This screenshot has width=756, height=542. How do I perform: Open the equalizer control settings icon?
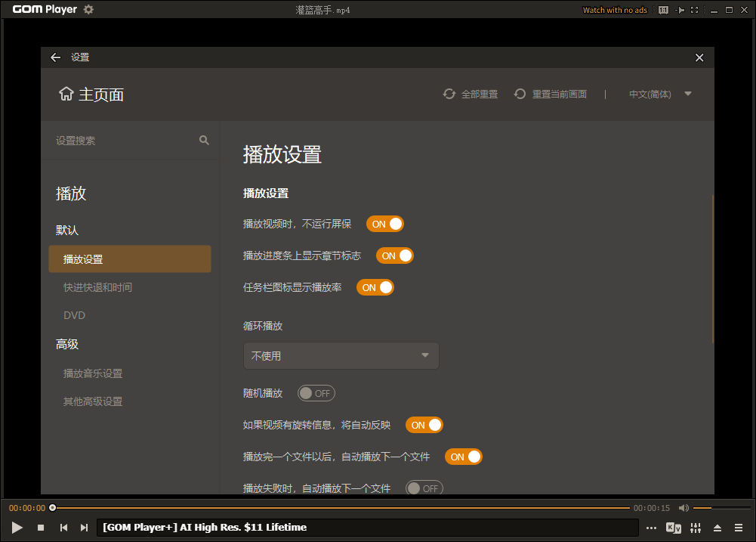[x=695, y=528]
